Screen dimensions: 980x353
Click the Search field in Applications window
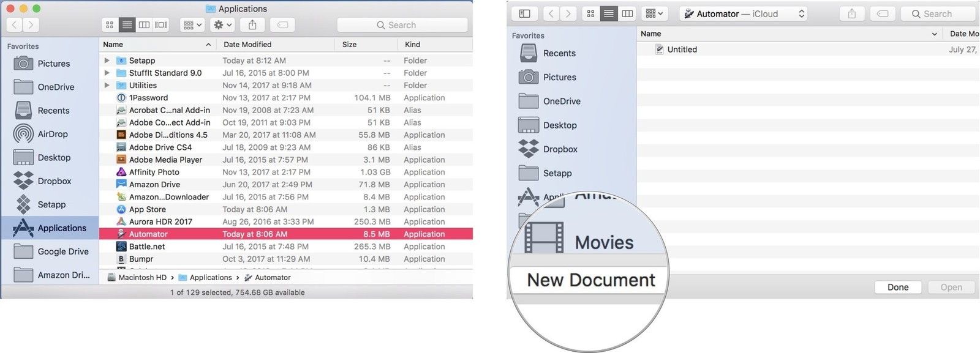(402, 25)
